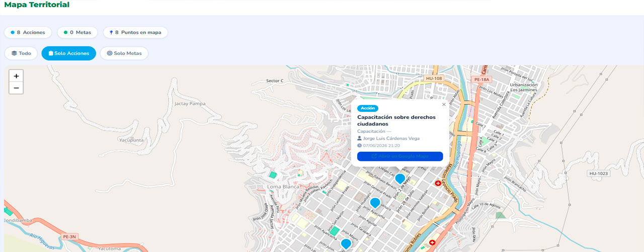Click the Mapa Territorial heading
Screen dimensions: 644x252
37,5
